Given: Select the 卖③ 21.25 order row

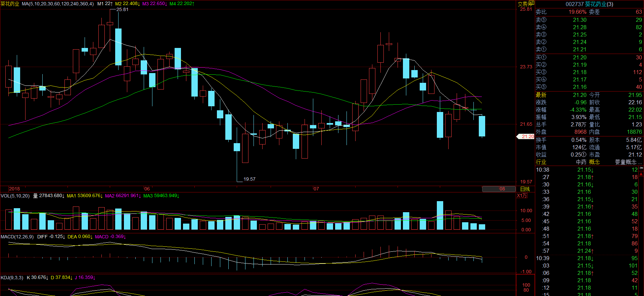Looking at the screenshot, I should point(589,35).
